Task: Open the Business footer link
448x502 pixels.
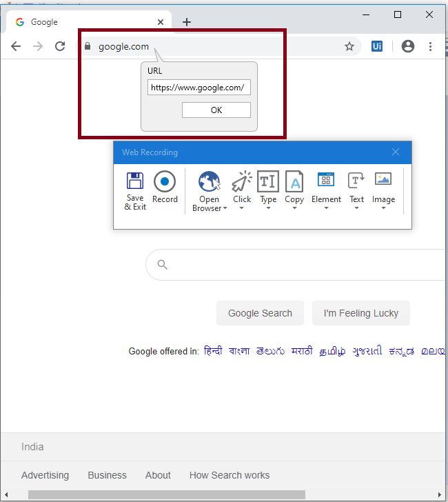Action: [x=108, y=475]
